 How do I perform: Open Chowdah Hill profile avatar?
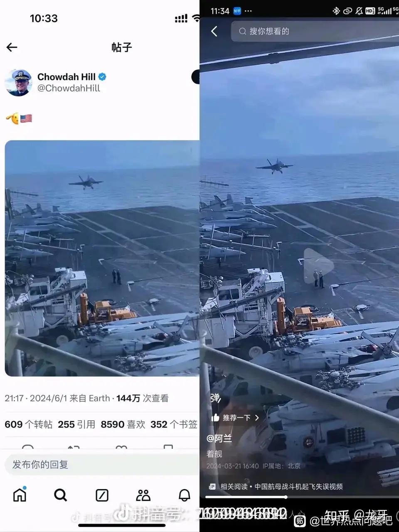[18, 83]
